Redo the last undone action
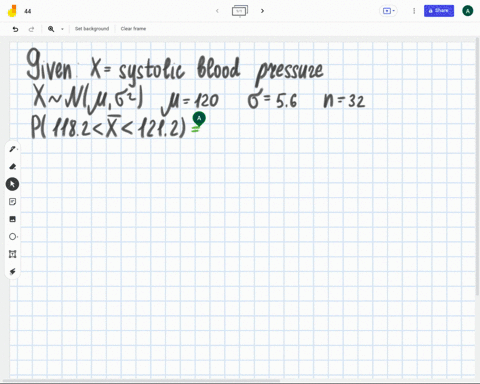 tap(31, 29)
